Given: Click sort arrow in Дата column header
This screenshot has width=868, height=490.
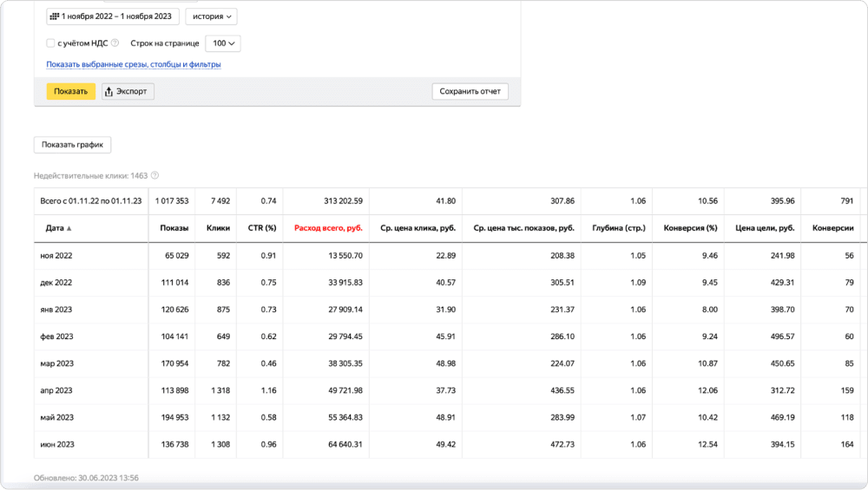Looking at the screenshot, I should click(69, 228).
